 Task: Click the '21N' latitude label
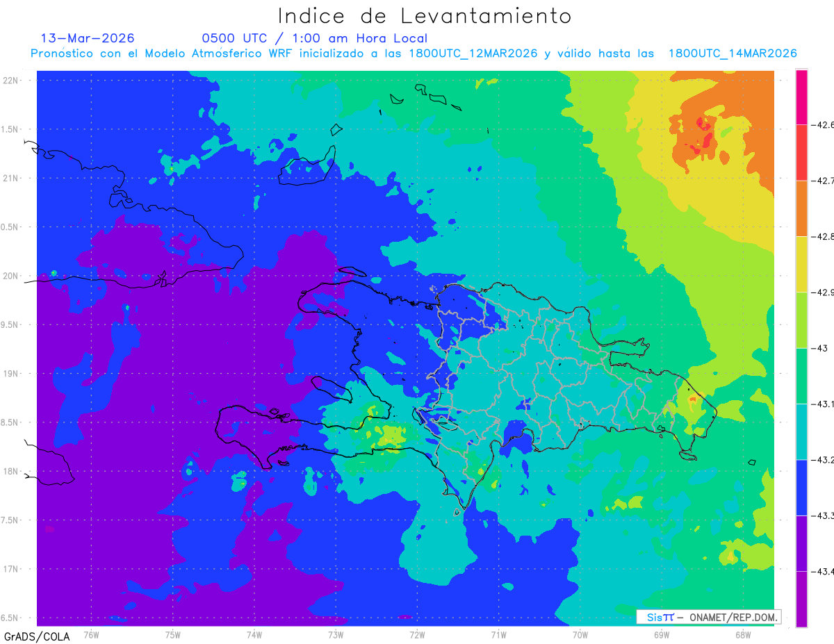tap(10, 178)
